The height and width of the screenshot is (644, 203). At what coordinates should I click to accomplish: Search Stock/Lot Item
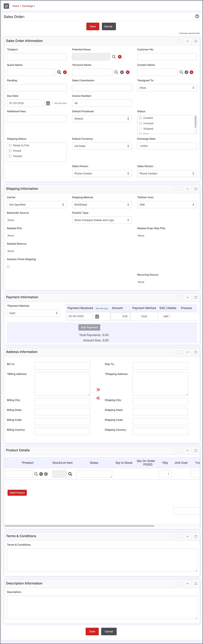(x=70, y=474)
